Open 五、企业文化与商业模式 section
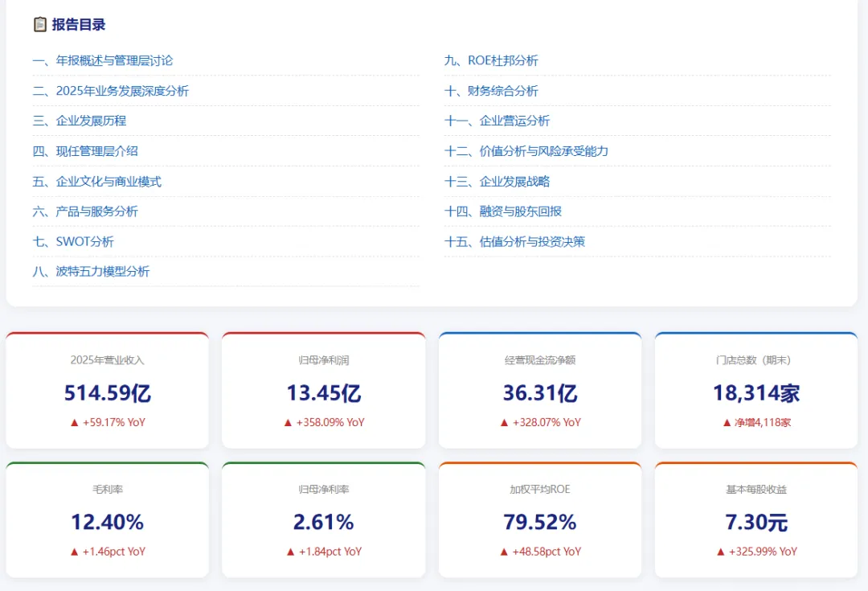The width and height of the screenshot is (868, 591). (x=97, y=182)
